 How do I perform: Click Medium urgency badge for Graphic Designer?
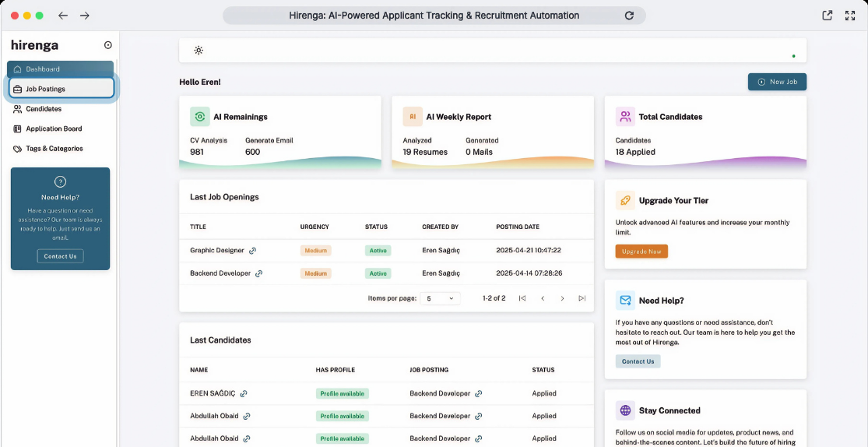click(x=315, y=250)
